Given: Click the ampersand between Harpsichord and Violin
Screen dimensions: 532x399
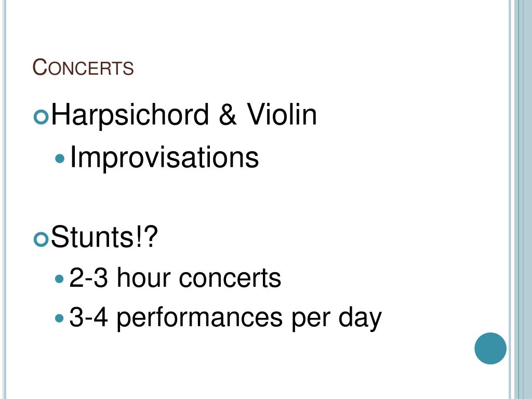Looking at the screenshot, I should tap(228, 115).
